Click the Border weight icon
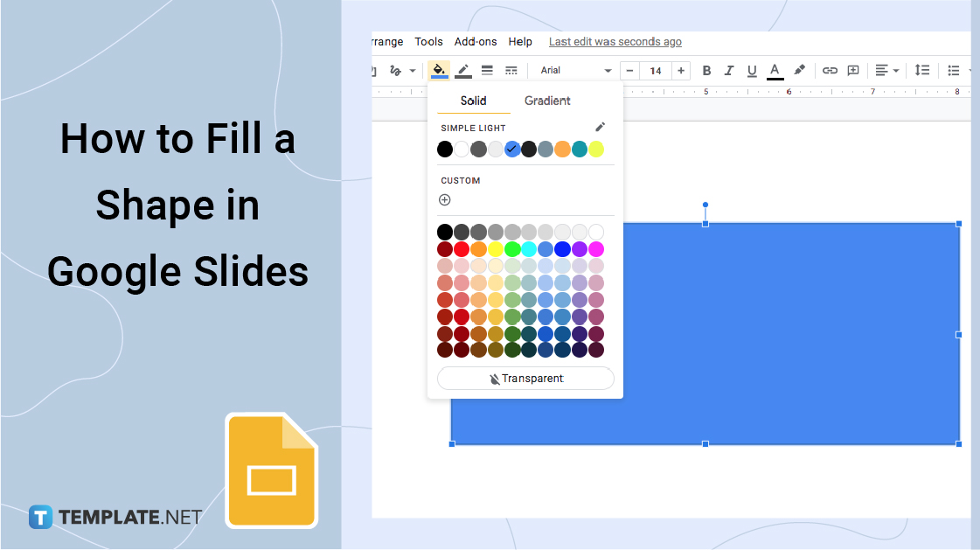 (487, 70)
